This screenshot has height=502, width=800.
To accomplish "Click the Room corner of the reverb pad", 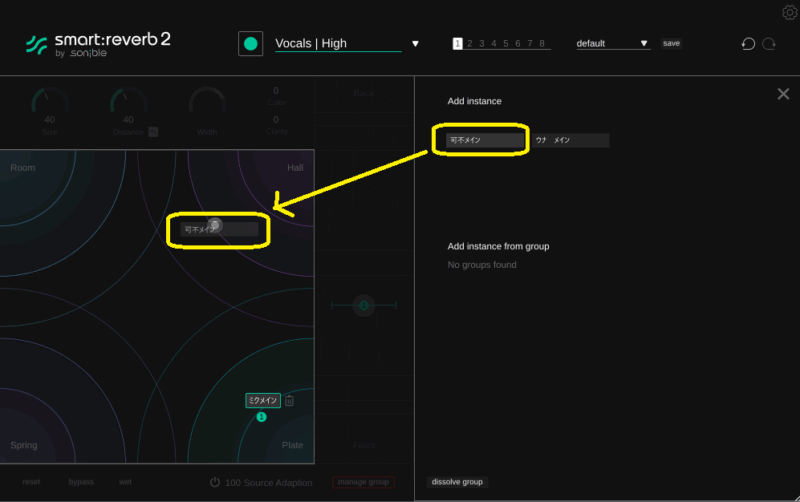I will tap(23, 168).
